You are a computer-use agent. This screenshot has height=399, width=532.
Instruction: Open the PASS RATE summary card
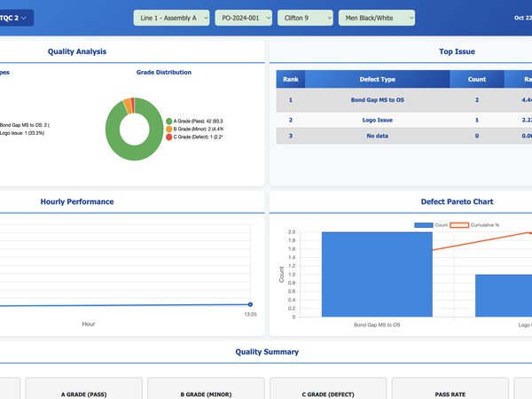[x=450, y=388]
